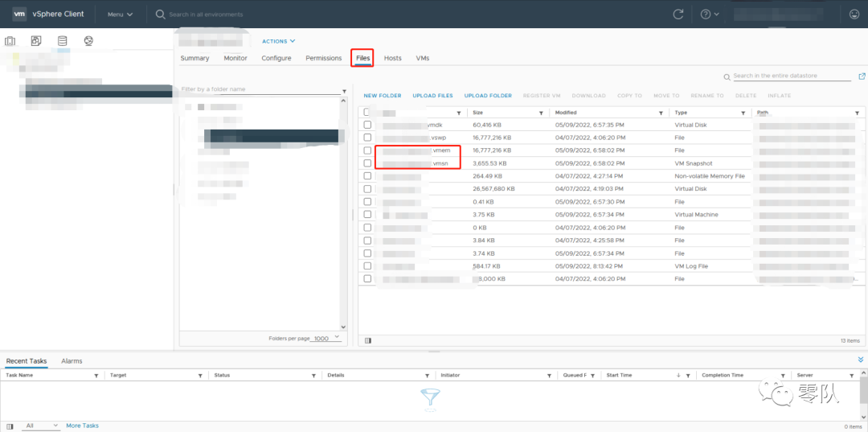Viewport: 868px width, 432px height.
Task: Check the box for the .vmem file
Action: coord(367,150)
